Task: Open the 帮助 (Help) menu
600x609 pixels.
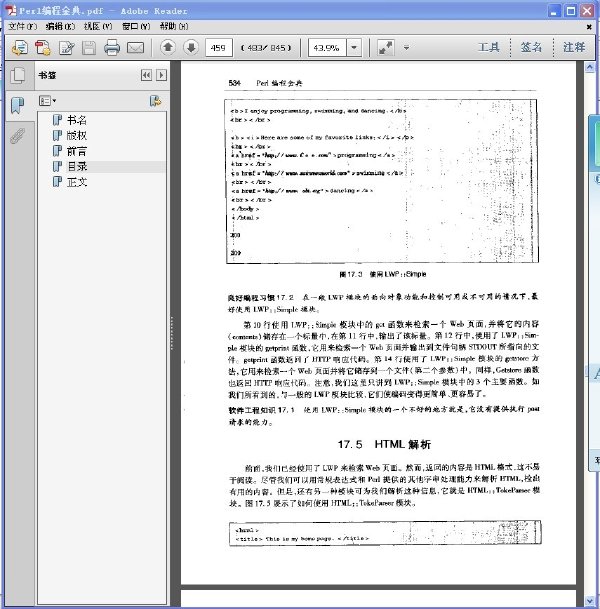Action: coord(174,26)
